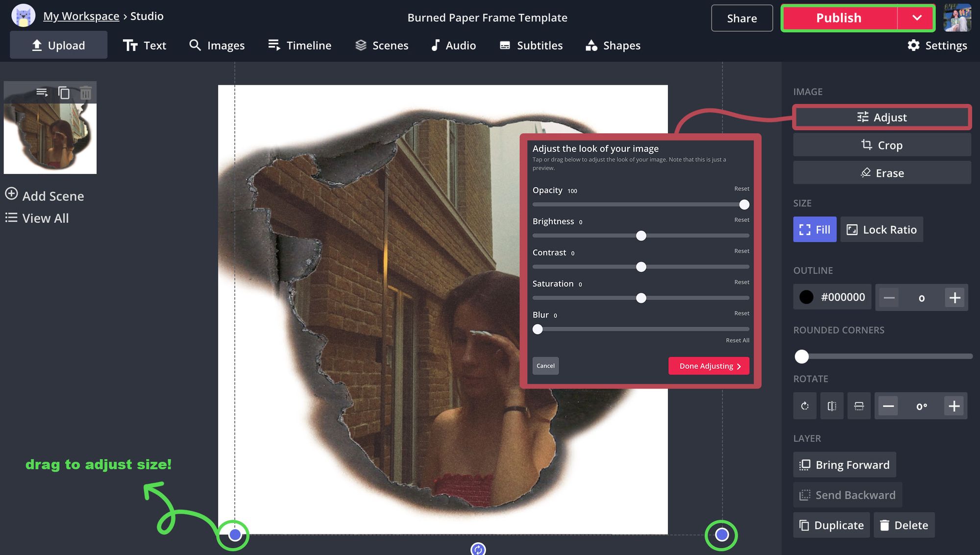Open the scene timing icon above thumbnail

42,93
